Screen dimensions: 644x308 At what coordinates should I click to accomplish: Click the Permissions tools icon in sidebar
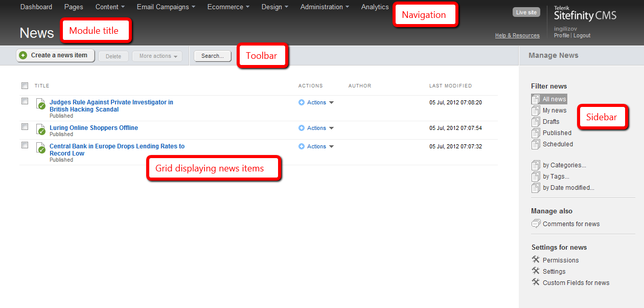point(536,260)
